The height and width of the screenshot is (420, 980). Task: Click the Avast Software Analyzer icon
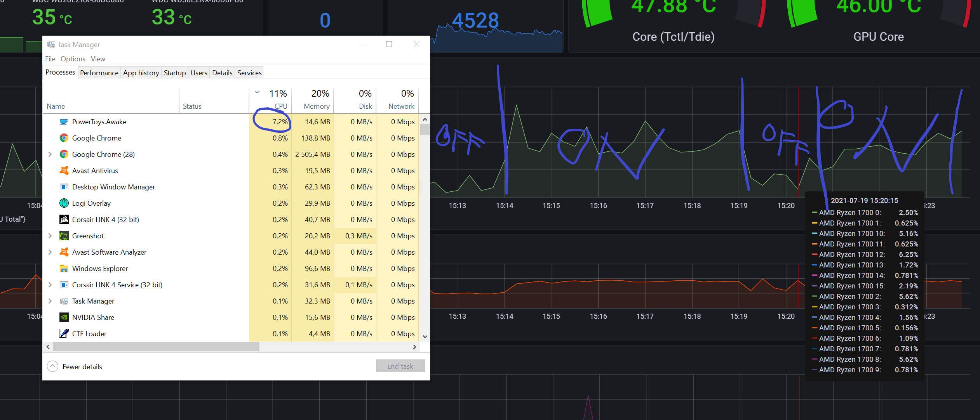tap(64, 252)
